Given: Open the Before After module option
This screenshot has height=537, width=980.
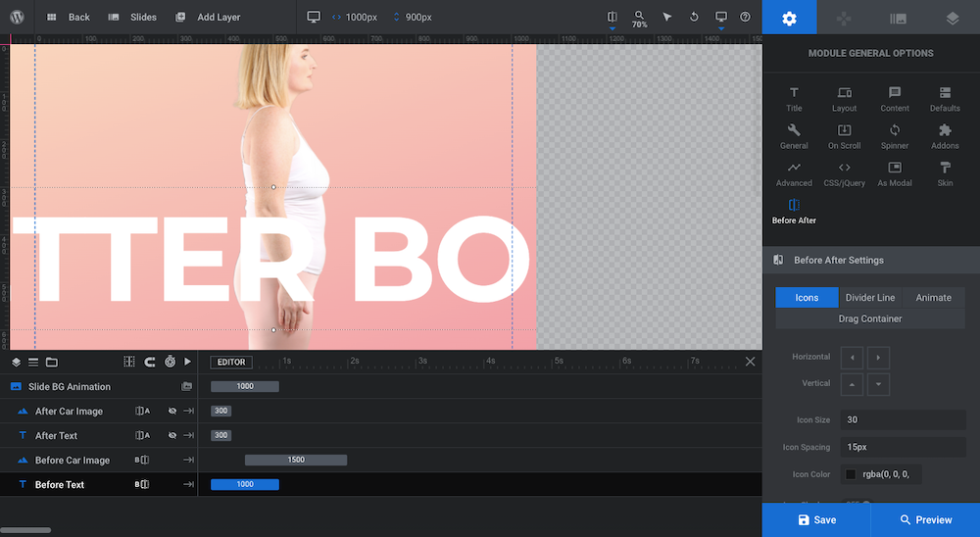Looking at the screenshot, I should point(794,212).
